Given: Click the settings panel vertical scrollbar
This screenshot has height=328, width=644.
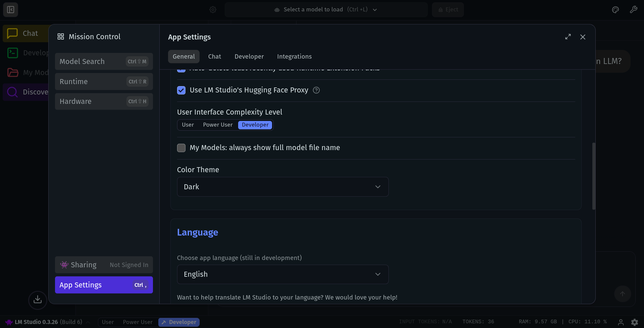Looking at the screenshot, I should pos(594,176).
